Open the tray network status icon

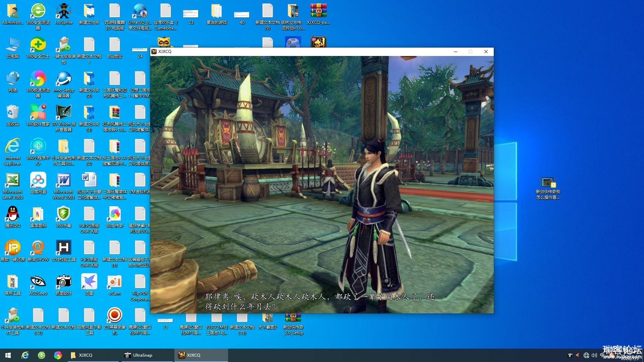(586, 355)
